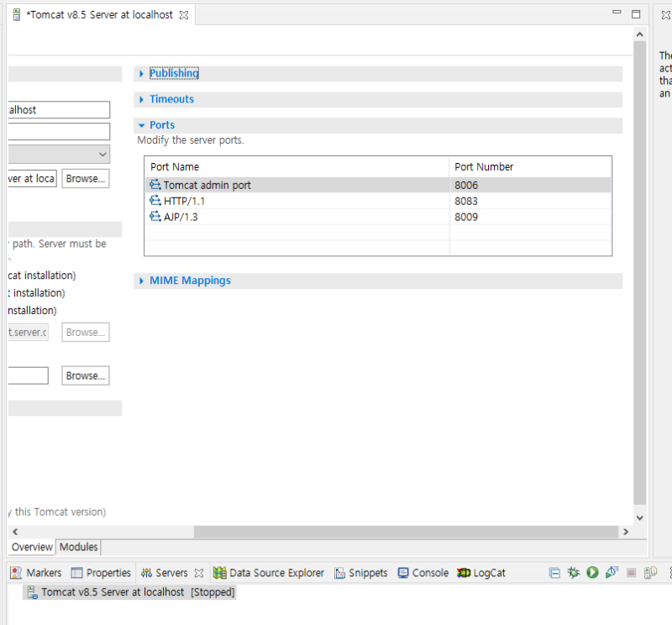This screenshot has height=625, width=672.
Task: Open the Snippets view
Action: pos(361,573)
